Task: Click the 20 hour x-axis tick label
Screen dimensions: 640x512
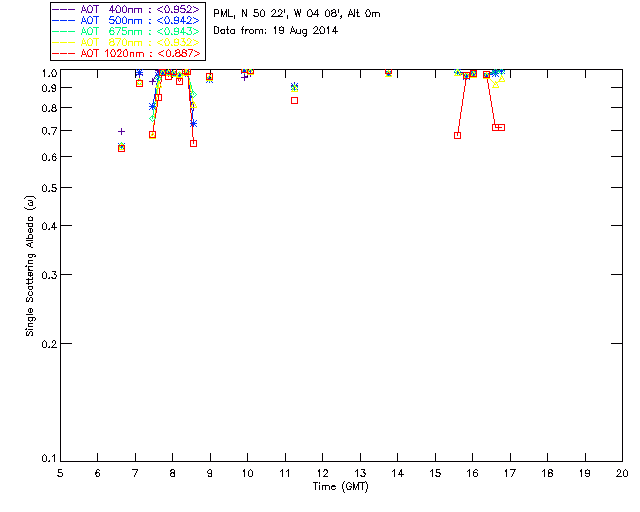Action: [x=622, y=473]
